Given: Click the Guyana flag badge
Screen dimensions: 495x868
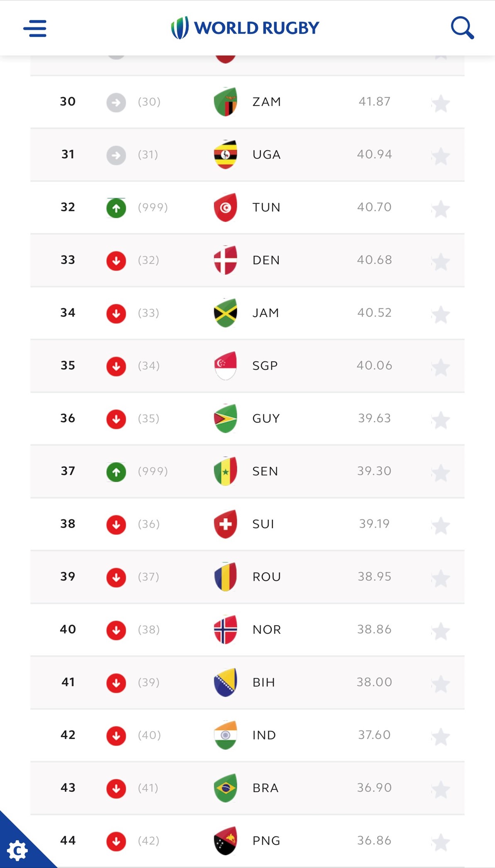Looking at the screenshot, I should point(225,418).
